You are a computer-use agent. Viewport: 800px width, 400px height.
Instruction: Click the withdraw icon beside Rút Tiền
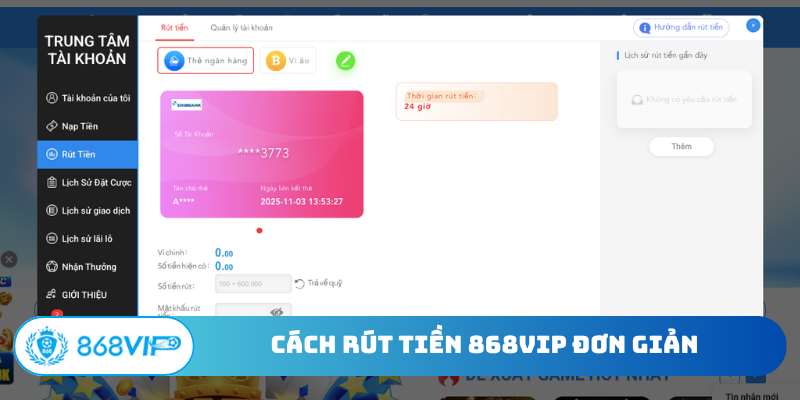coord(52,154)
